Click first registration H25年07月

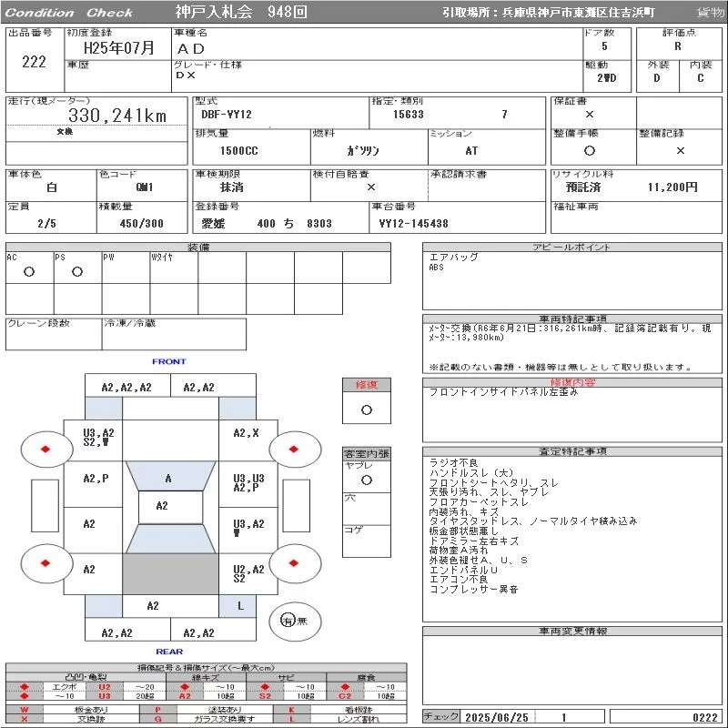pyautogui.click(x=119, y=48)
